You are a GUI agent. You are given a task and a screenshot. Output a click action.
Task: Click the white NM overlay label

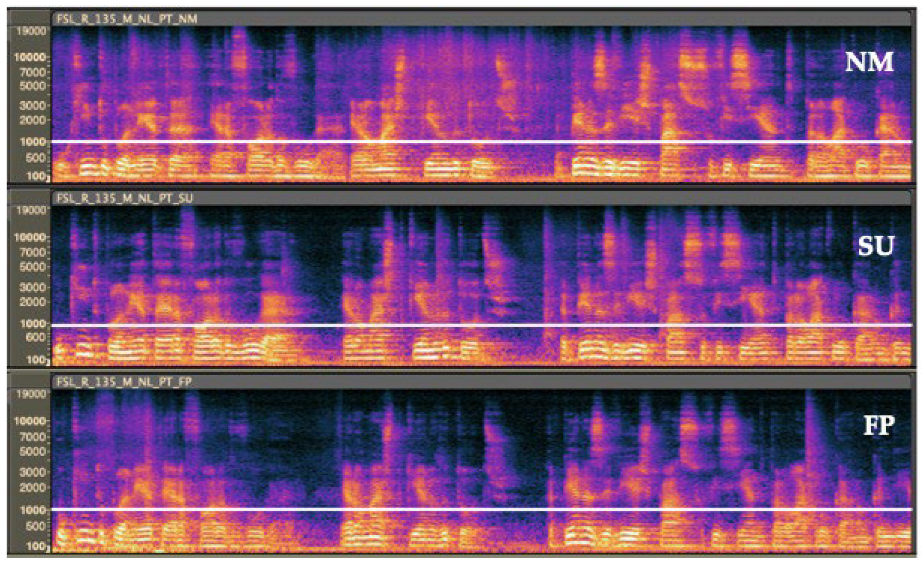(x=869, y=63)
